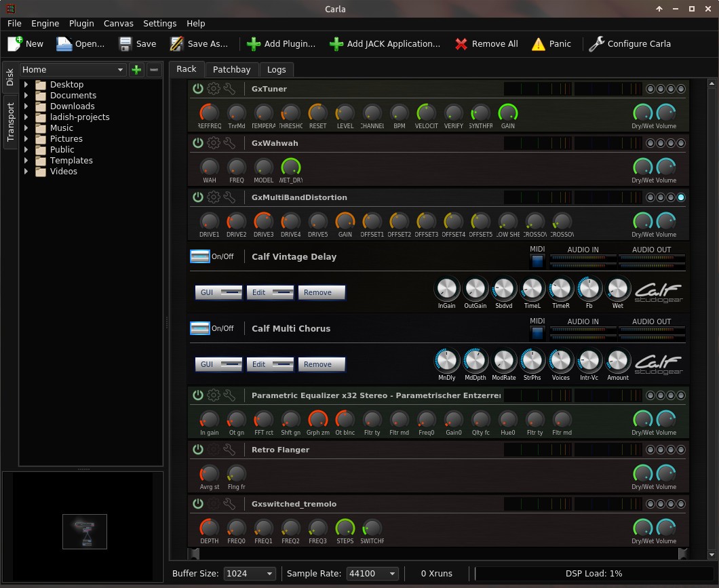
Task: Open Configure Carla wrench icon
Action: (597, 43)
